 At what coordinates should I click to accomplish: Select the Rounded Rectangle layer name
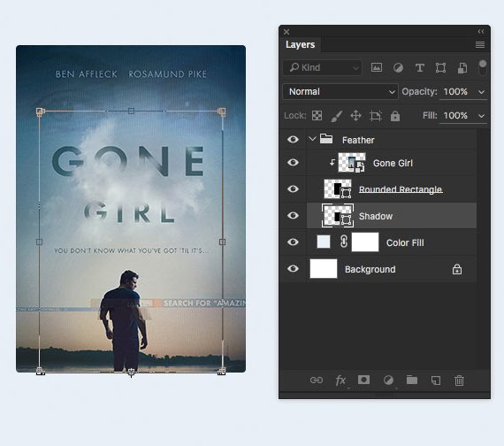[x=401, y=189]
